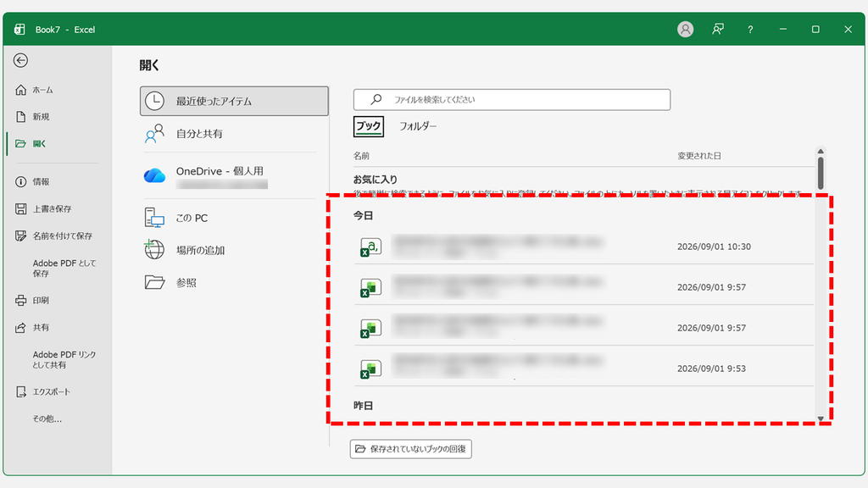This screenshot has height=488, width=868.
Task: Choose 名前を付けて保存
Action: [x=55, y=236]
